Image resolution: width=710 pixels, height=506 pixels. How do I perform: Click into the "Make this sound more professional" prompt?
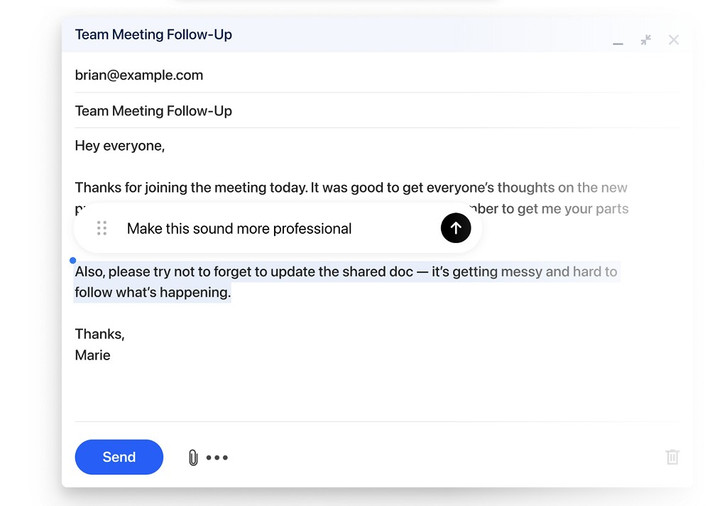(239, 229)
